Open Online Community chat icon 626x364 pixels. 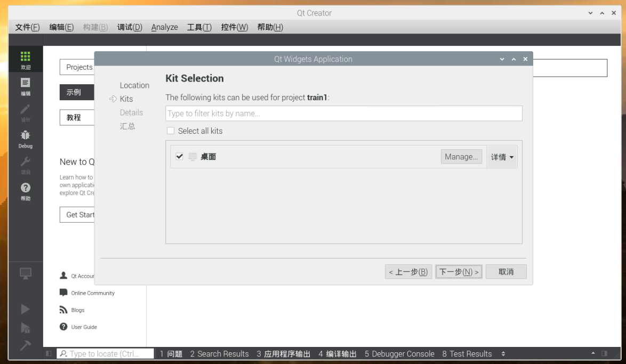coord(63,293)
